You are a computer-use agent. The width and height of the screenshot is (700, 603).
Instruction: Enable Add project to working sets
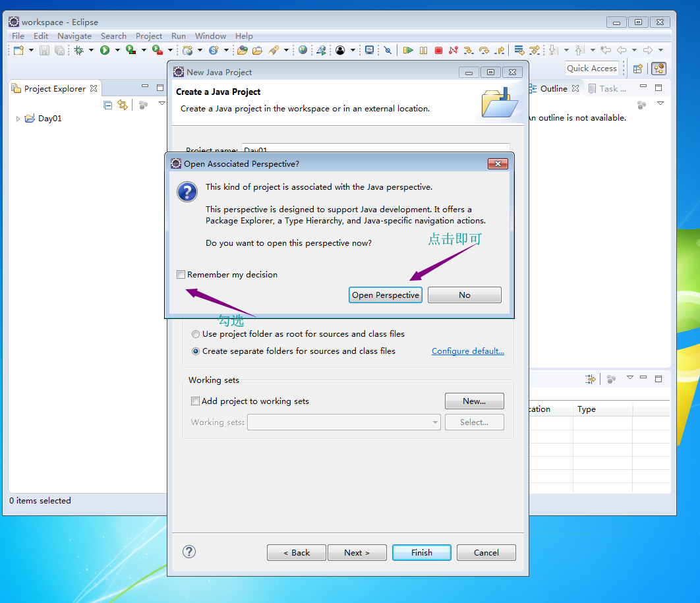coord(195,401)
